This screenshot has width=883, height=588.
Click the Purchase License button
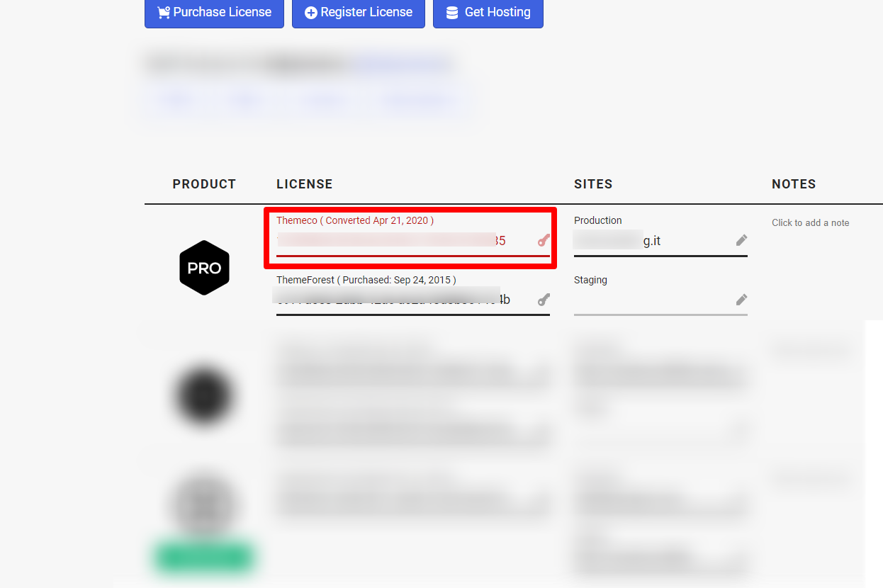(x=214, y=13)
